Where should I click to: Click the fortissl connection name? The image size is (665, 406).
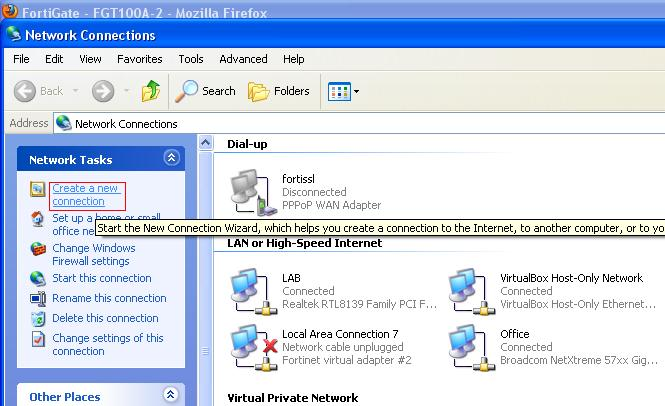tap(299, 179)
